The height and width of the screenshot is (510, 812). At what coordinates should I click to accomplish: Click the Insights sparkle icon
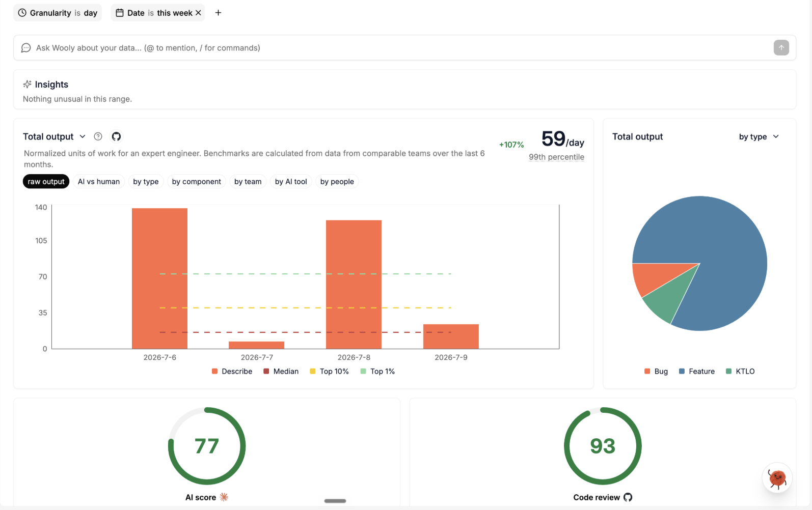click(x=28, y=84)
